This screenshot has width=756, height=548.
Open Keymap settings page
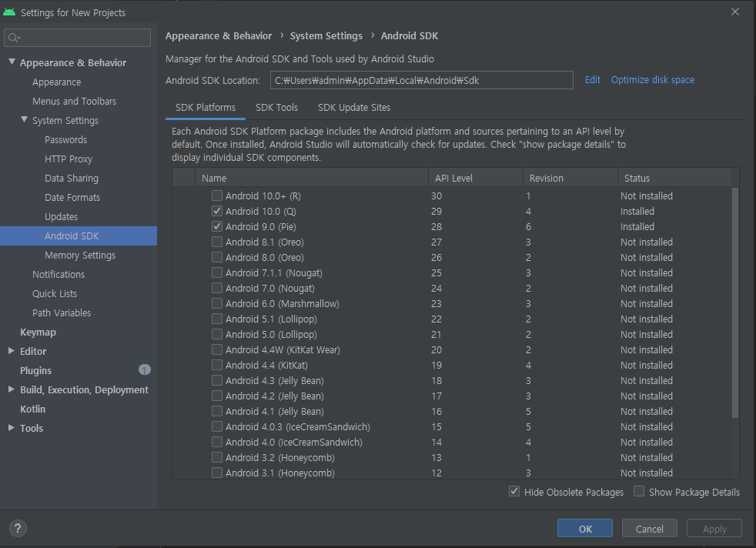[38, 332]
